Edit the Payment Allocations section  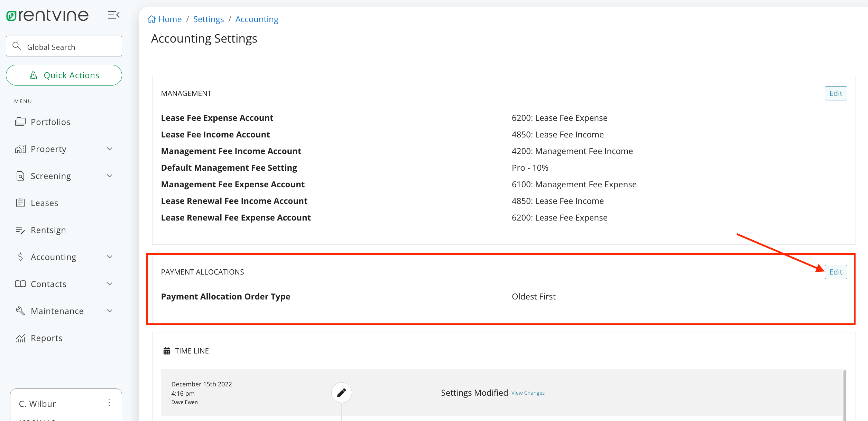[x=836, y=272]
